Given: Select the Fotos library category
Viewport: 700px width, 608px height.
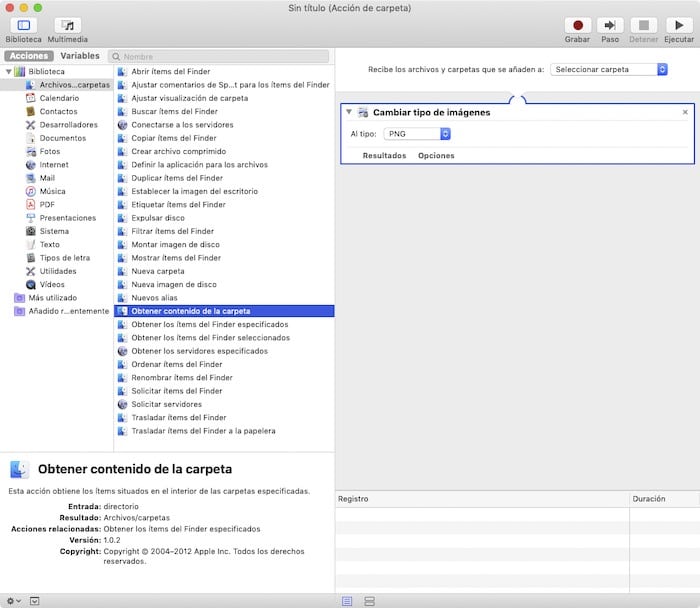Looking at the screenshot, I should coord(49,151).
